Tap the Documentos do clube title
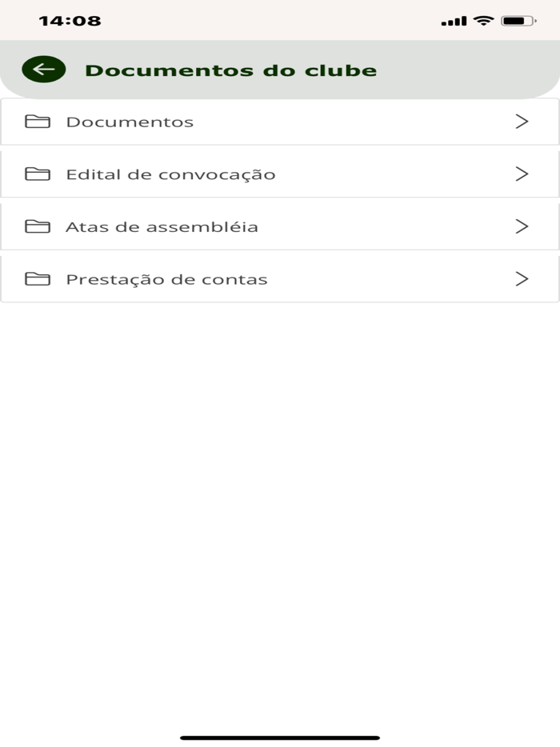The width and height of the screenshot is (560, 747). click(233, 70)
